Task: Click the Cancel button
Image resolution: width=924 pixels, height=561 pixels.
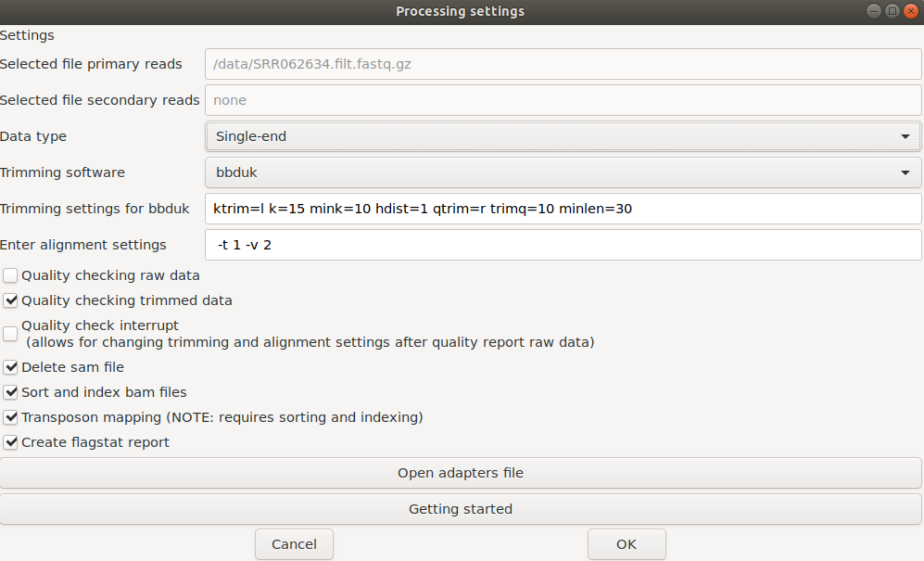Action: pos(294,544)
